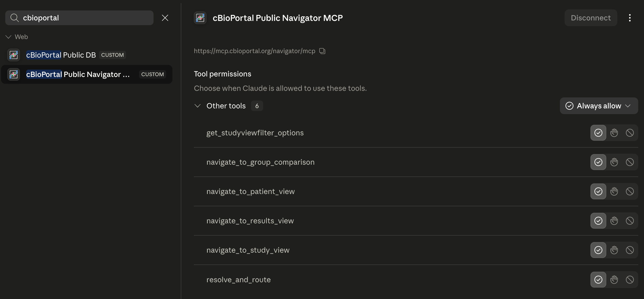Disconnect the cBioPortal Navigator MCP
Image resolution: width=644 pixels, height=299 pixels.
(x=591, y=18)
